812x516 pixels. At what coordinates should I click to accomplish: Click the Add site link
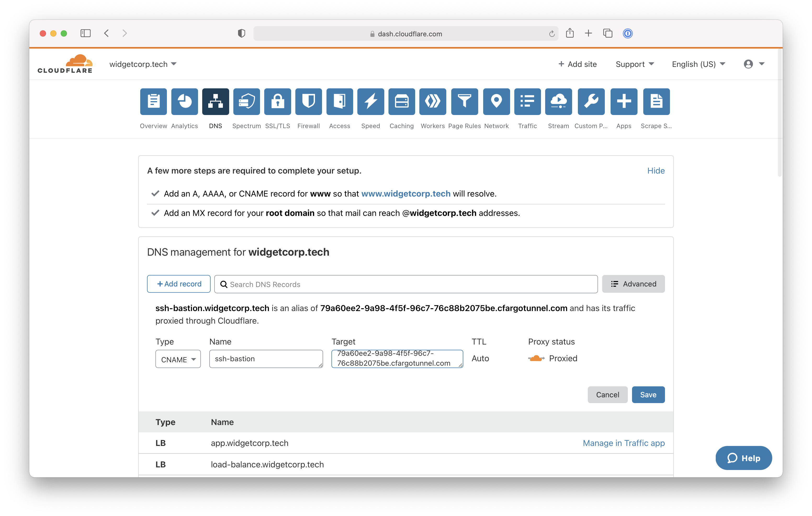pyautogui.click(x=577, y=64)
